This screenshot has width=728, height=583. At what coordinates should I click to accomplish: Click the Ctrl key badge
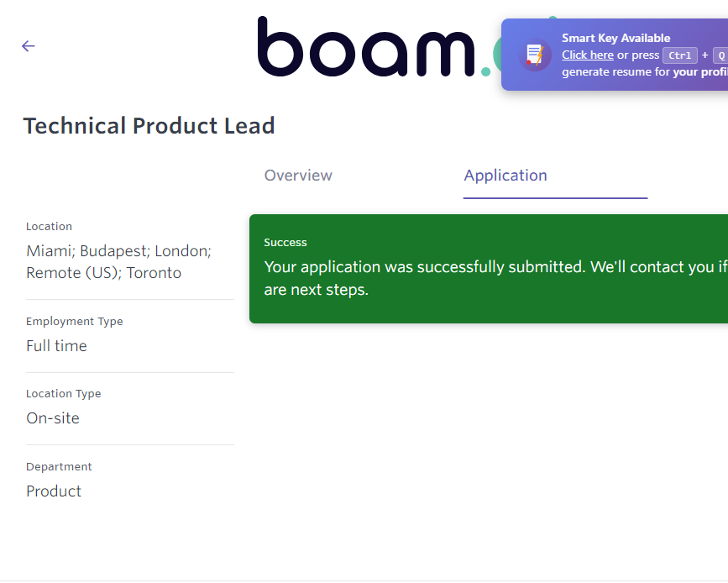679,55
